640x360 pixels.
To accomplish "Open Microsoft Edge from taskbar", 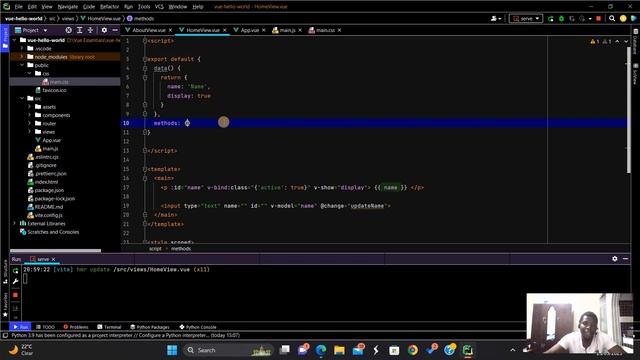I will click(x=321, y=350).
